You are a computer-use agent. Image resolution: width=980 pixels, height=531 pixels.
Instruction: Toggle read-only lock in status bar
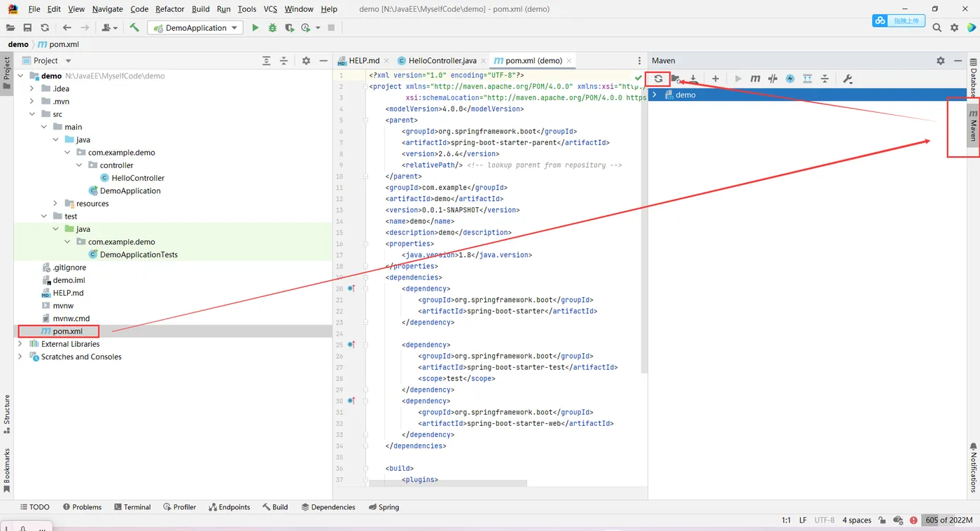[x=883, y=520]
